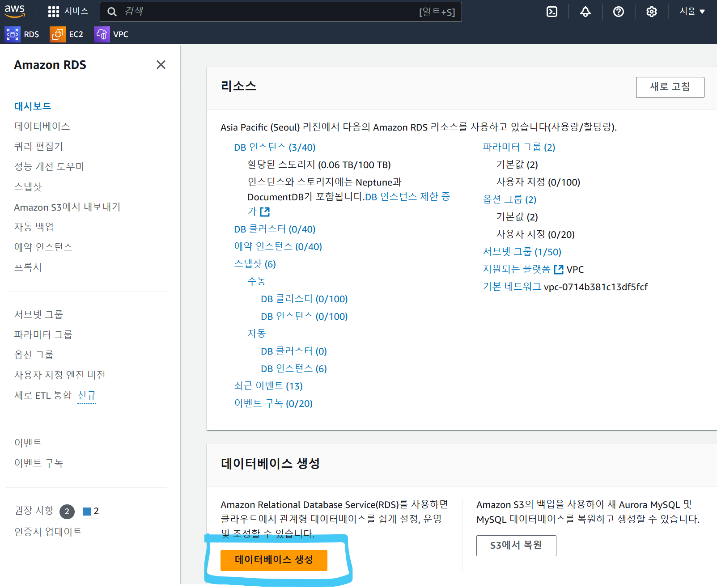Open 옵션 그룹 (2) resource link
Image resolution: width=717 pixels, height=588 pixels.
[x=509, y=199]
